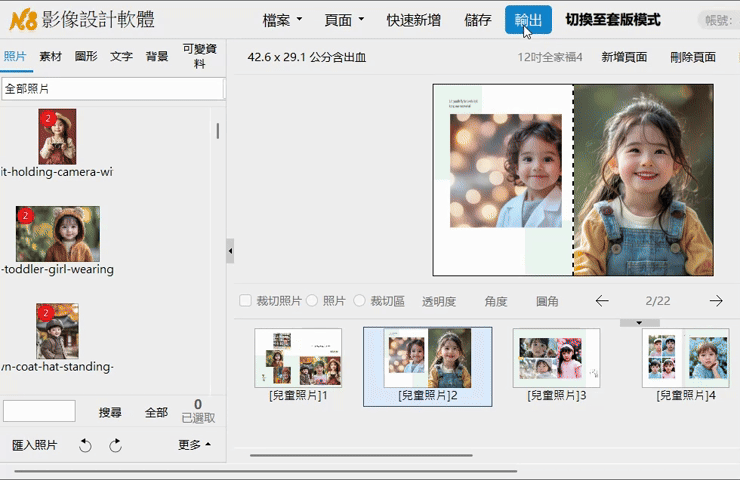
Task: Click 刪除頁面 to delete page
Action: (693, 57)
